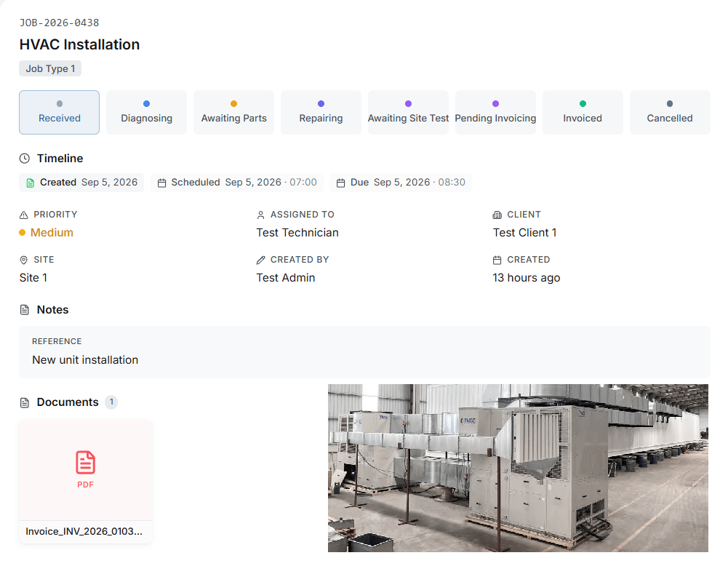
Task: Click the Documents count badge
Action: (111, 402)
